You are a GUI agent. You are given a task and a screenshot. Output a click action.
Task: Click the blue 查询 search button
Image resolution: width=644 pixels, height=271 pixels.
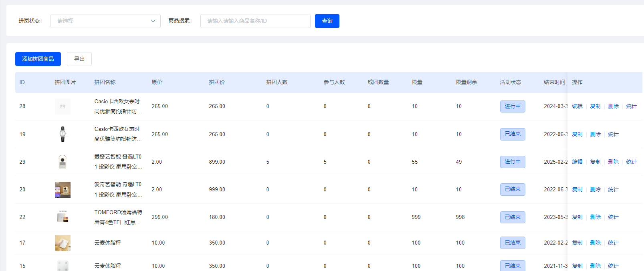click(327, 21)
